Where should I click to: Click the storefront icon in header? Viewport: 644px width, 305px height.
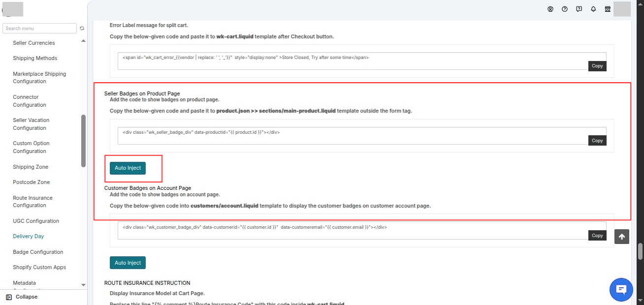[608, 9]
